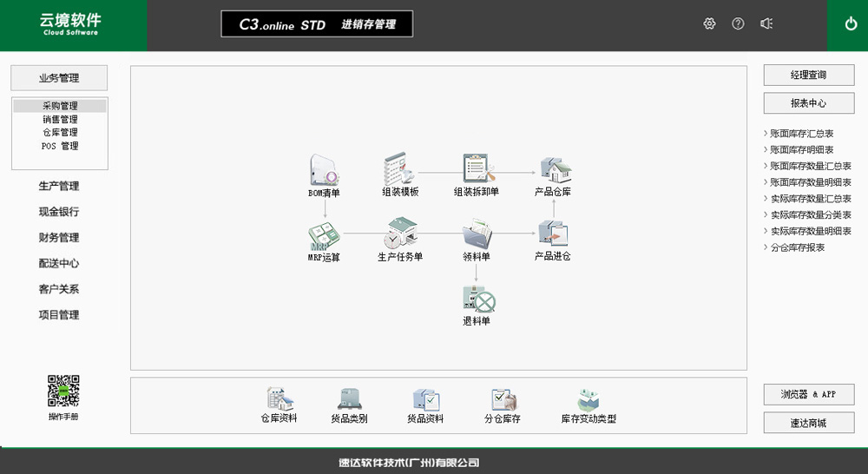Screen dimensions: 868x474
Task: Toggle the speaker sound icon
Action: click(766, 24)
